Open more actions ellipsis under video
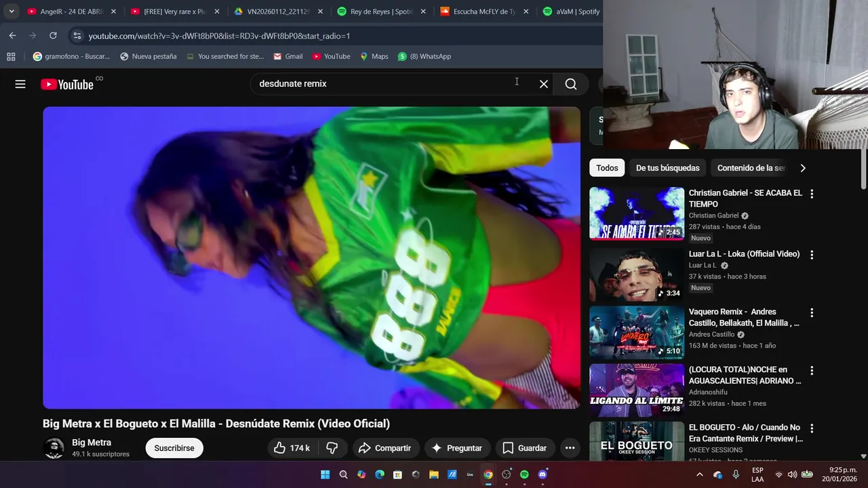The height and width of the screenshot is (488, 868). (570, 448)
